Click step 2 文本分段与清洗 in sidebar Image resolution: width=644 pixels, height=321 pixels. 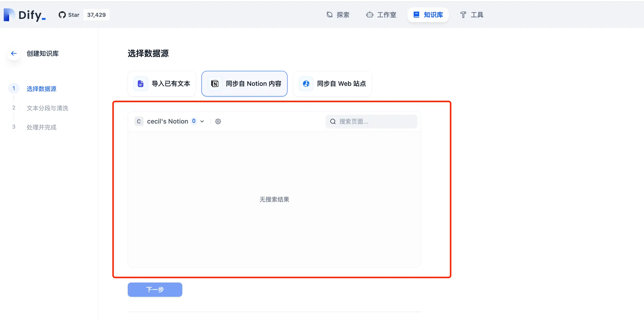point(47,108)
